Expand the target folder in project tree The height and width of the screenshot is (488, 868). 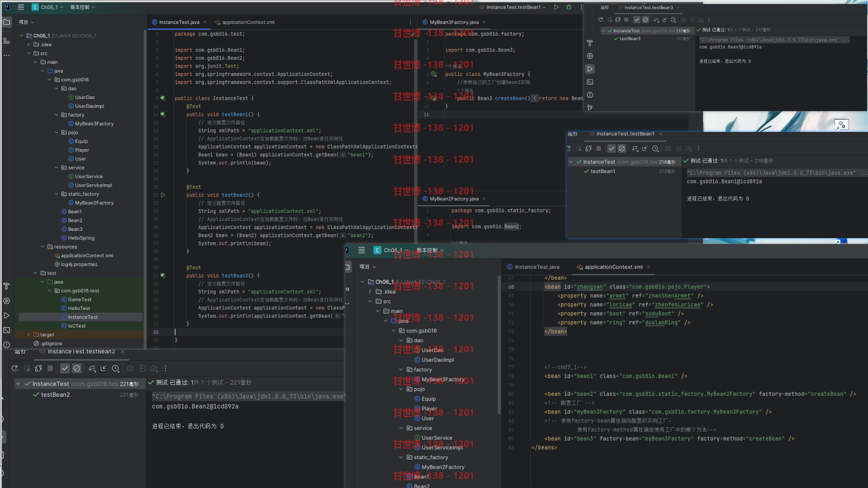28,335
